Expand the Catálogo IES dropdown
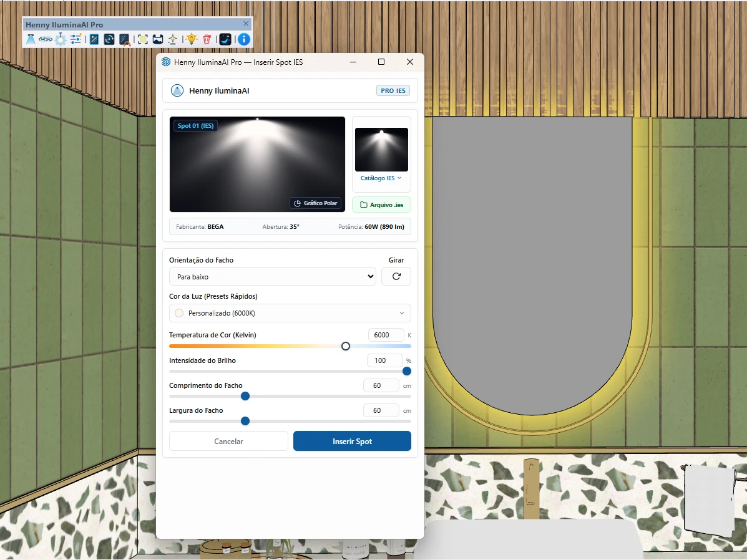The width and height of the screenshot is (747, 560). 381,178
